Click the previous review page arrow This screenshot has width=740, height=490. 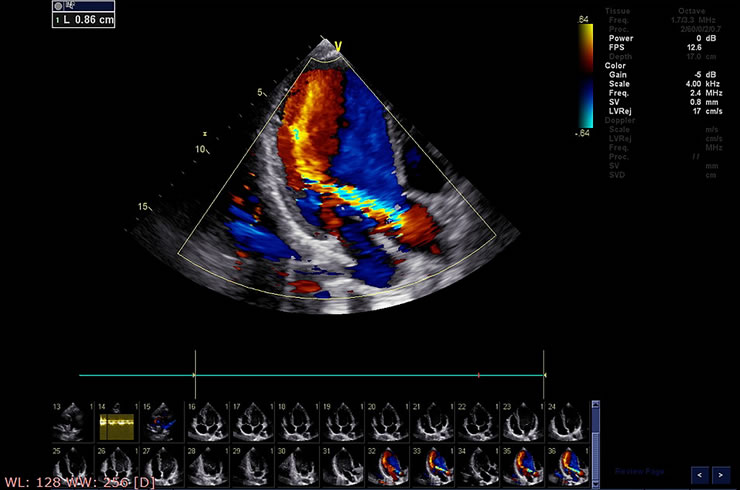[701, 473]
